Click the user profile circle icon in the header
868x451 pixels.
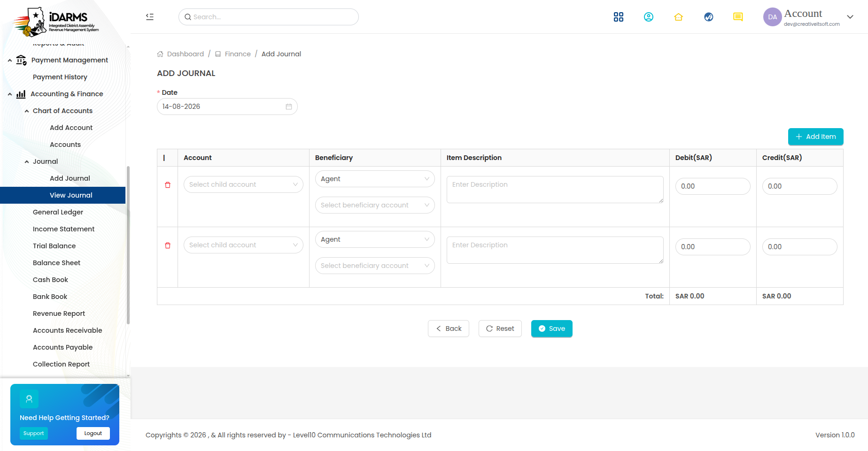coord(649,17)
